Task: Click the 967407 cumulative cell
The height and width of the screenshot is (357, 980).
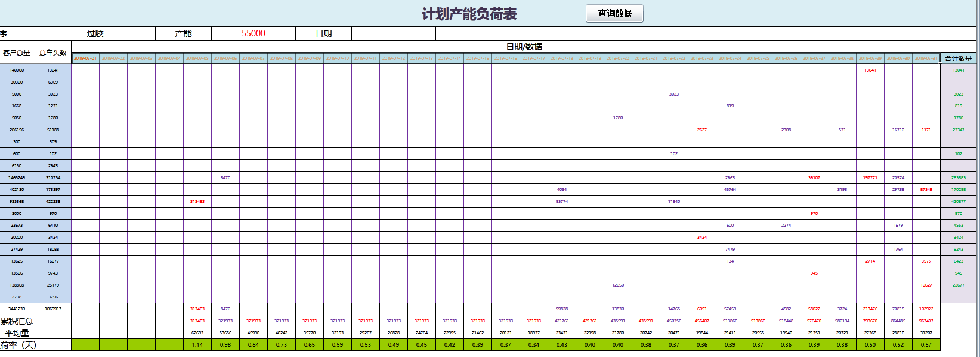Action: click(x=926, y=321)
